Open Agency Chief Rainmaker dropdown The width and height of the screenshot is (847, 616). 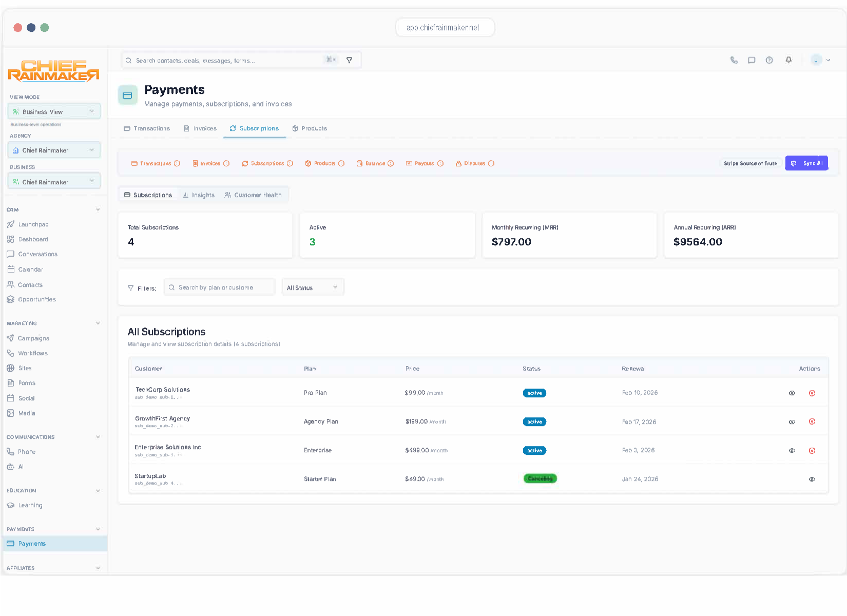point(54,150)
